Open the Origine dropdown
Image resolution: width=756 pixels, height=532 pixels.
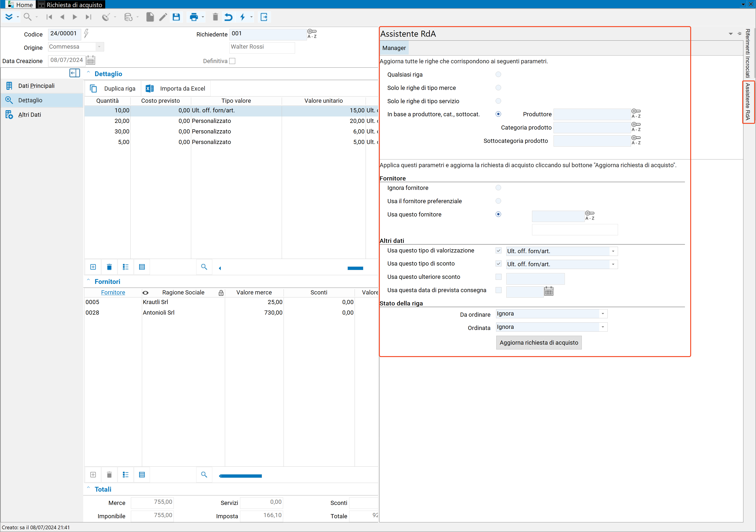tap(99, 47)
